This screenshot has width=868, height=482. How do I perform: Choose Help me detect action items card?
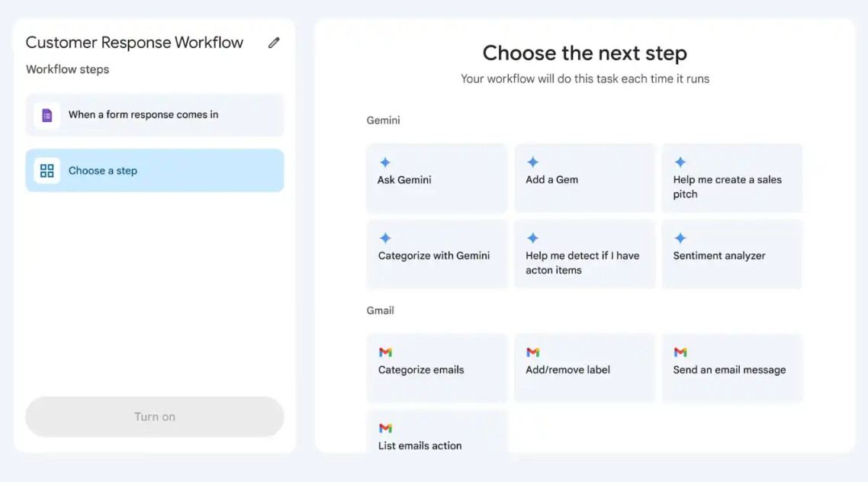pos(584,254)
